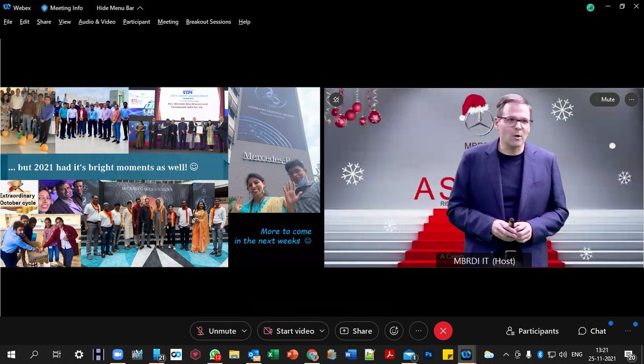The height and width of the screenshot is (364, 644).
Task: Open Settings gear from the taskbar
Action: click(x=79, y=354)
